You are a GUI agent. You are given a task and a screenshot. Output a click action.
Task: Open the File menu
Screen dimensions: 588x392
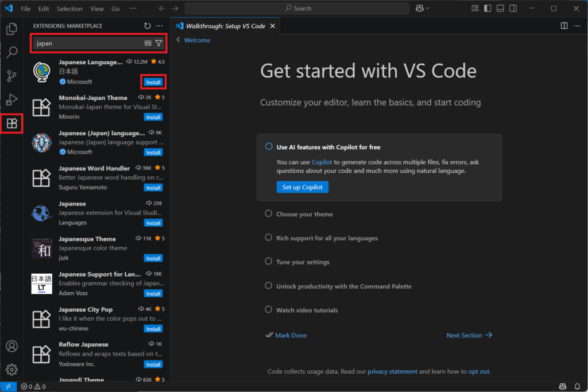pos(26,9)
